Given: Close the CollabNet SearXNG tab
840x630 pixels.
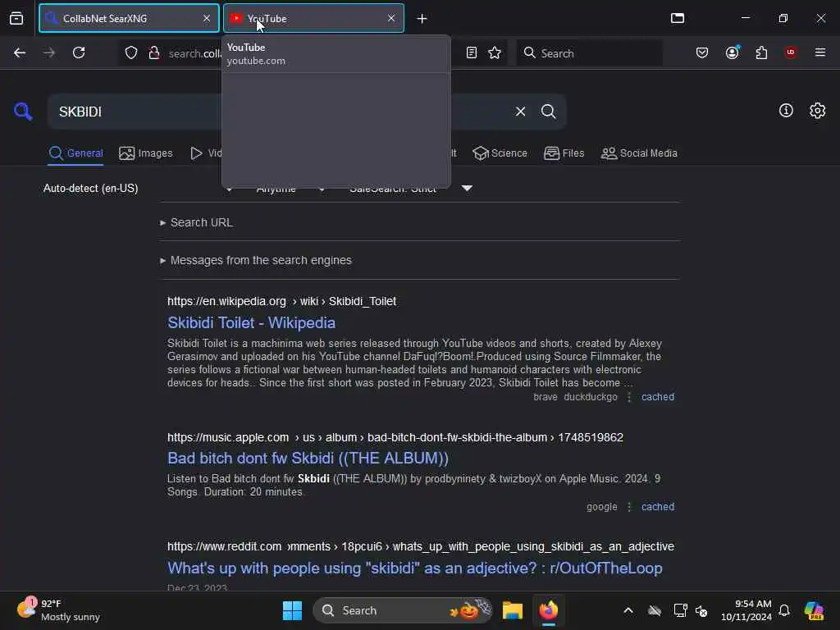Looking at the screenshot, I should pos(207,18).
